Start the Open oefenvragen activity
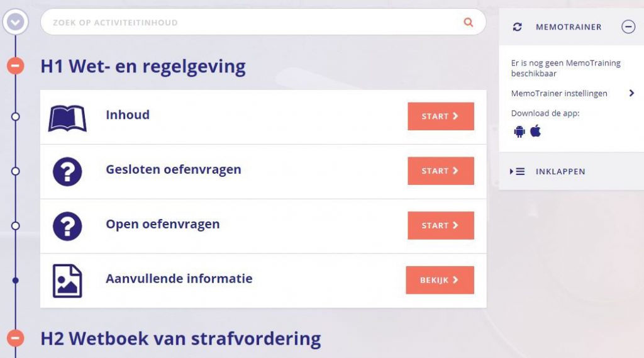The width and height of the screenshot is (644, 358). pyautogui.click(x=440, y=226)
